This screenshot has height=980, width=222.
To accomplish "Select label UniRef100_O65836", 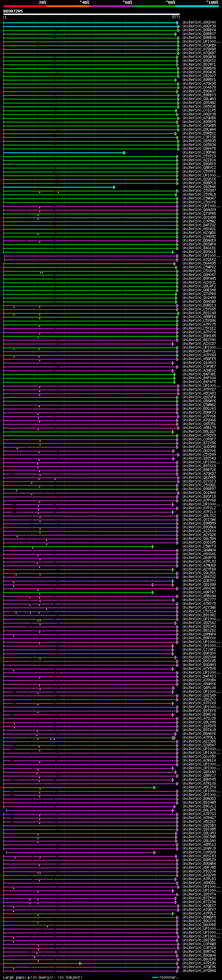I will point(199,106).
